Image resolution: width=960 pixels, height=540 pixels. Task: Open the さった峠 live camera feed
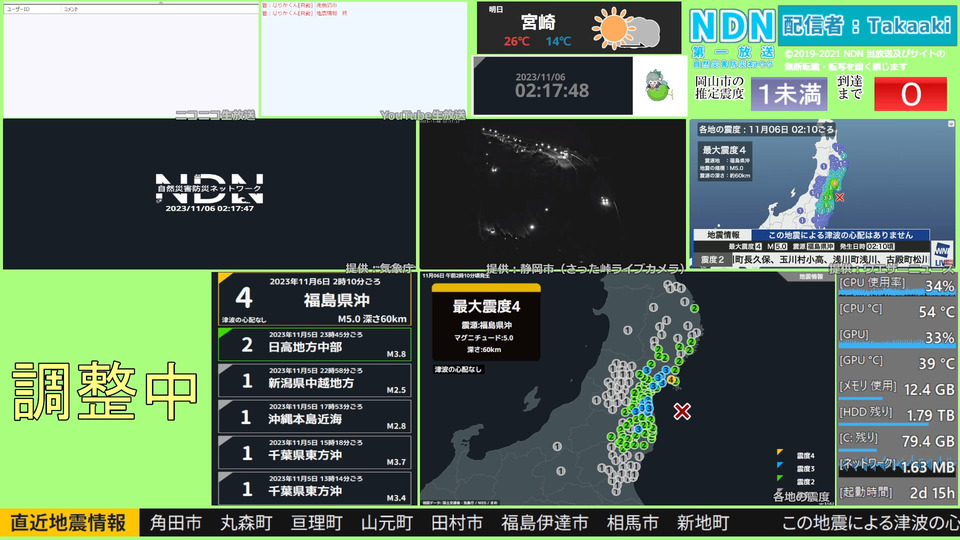point(553,193)
